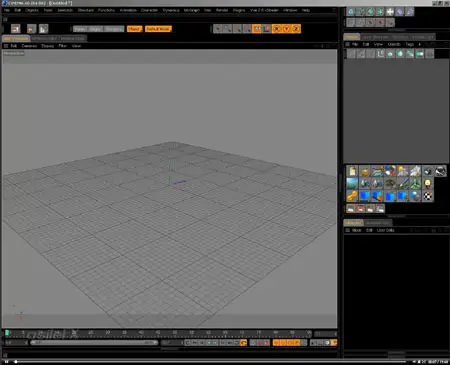Click the blue and gray sphere icon
Viewport: 450px width, 365px height.
pyautogui.click(x=415, y=196)
